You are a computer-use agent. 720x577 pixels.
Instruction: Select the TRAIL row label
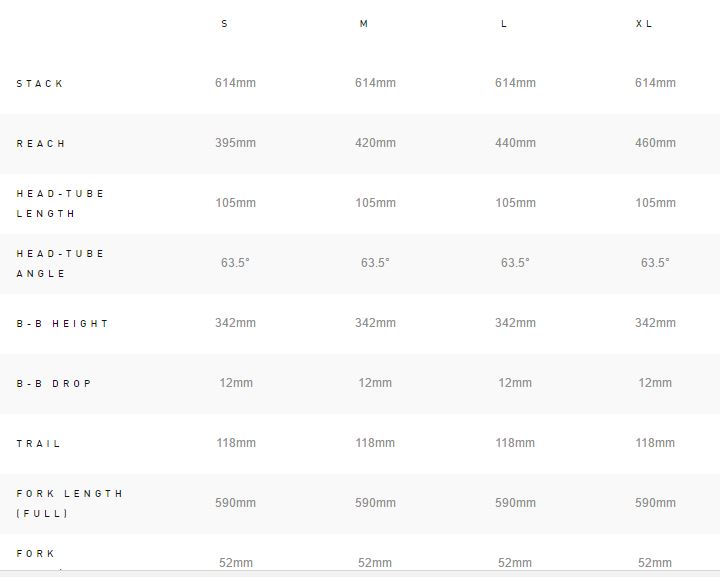pyautogui.click(x=39, y=444)
